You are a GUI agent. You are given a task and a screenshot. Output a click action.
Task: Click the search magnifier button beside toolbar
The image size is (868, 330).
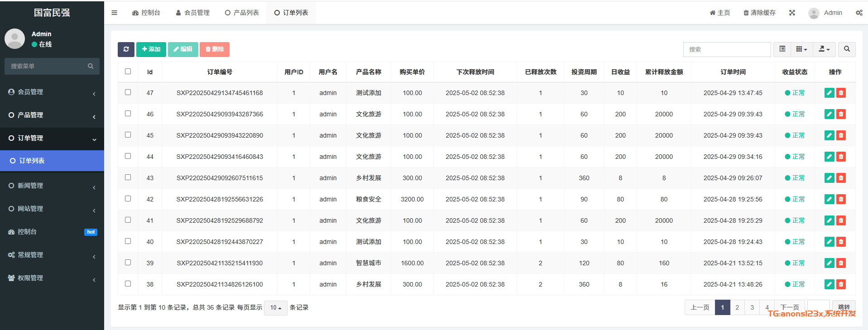[x=846, y=49]
